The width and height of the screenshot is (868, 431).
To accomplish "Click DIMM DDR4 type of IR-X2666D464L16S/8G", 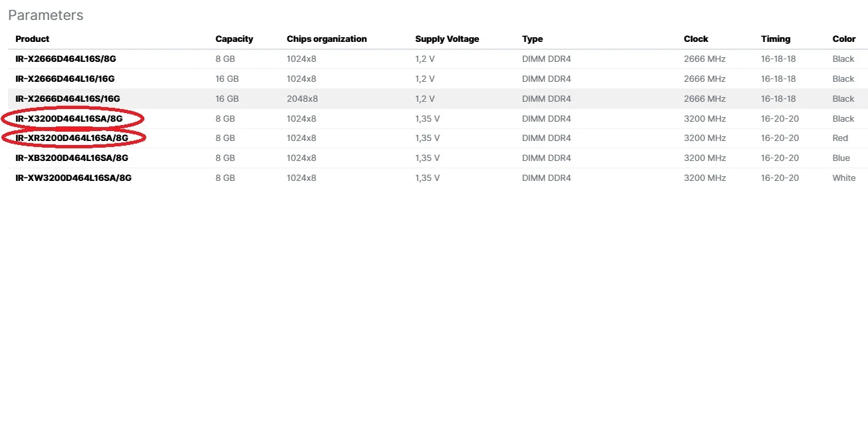I will (546, 59).
